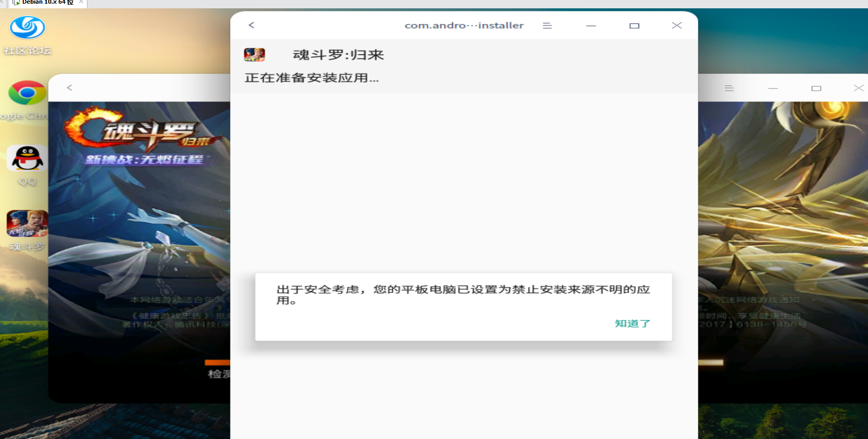Launch Google Chrome from the desktop
Screen dimensions: 868x439
click(27, 99)
